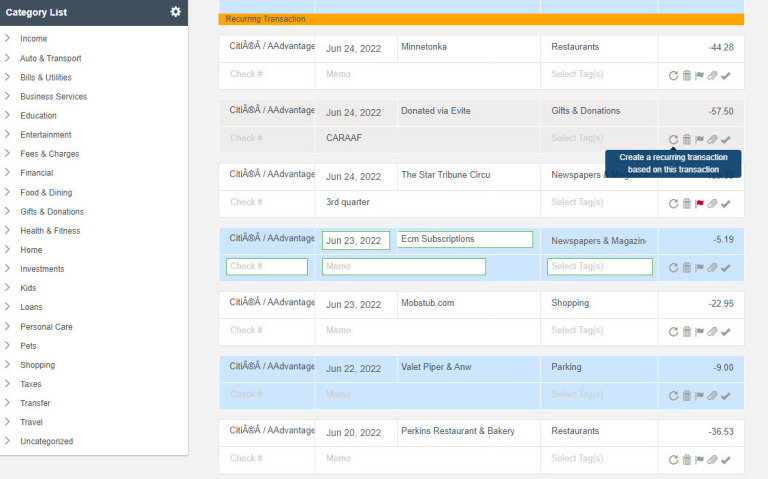The image size is (768, 479).
Task: Delete the Ecm Subscriptions transaction
Action: 687,268
